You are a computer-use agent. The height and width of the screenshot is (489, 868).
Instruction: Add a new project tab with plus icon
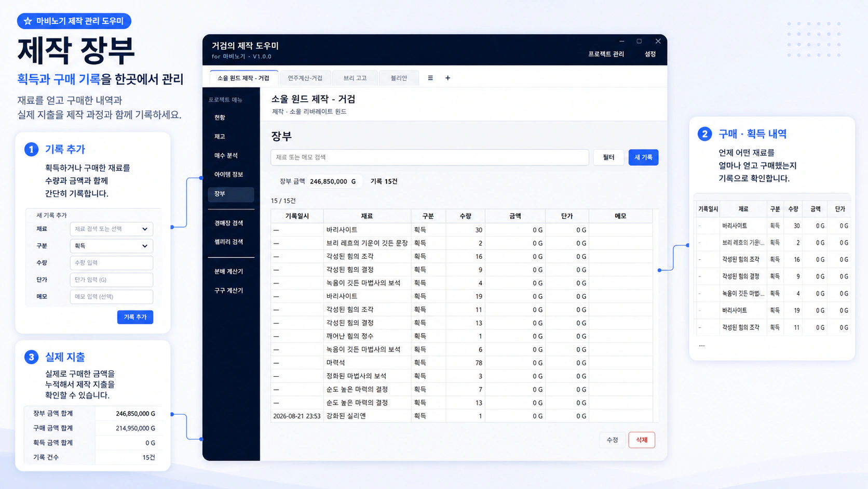pyautogui.click(x=447, y=78)
